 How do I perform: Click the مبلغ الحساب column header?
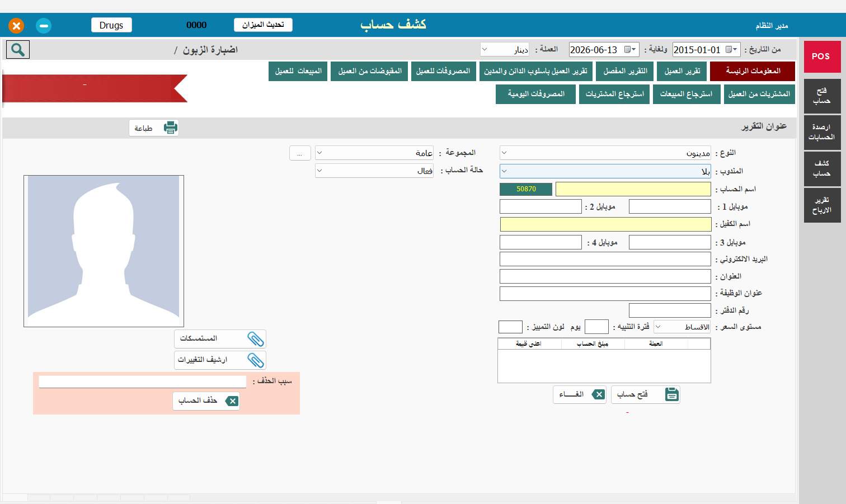tap(593, 344)
